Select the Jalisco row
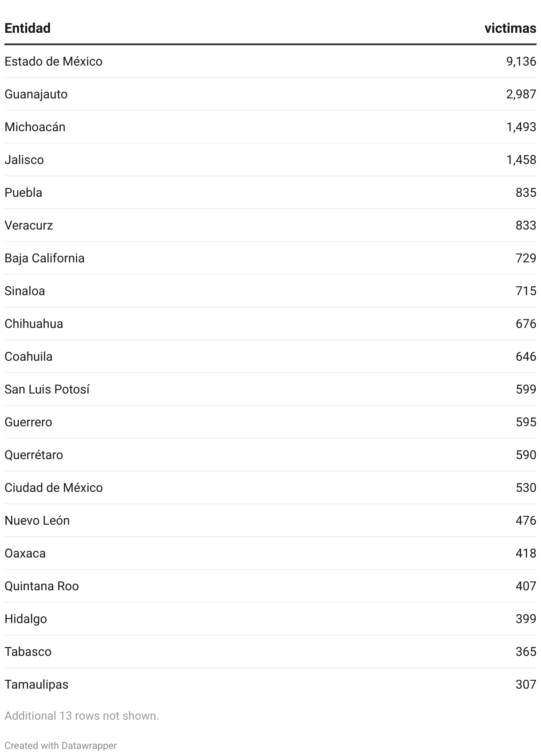Image resolution: width=541 pixels, height=756 pixels. [x=270, y=160]
